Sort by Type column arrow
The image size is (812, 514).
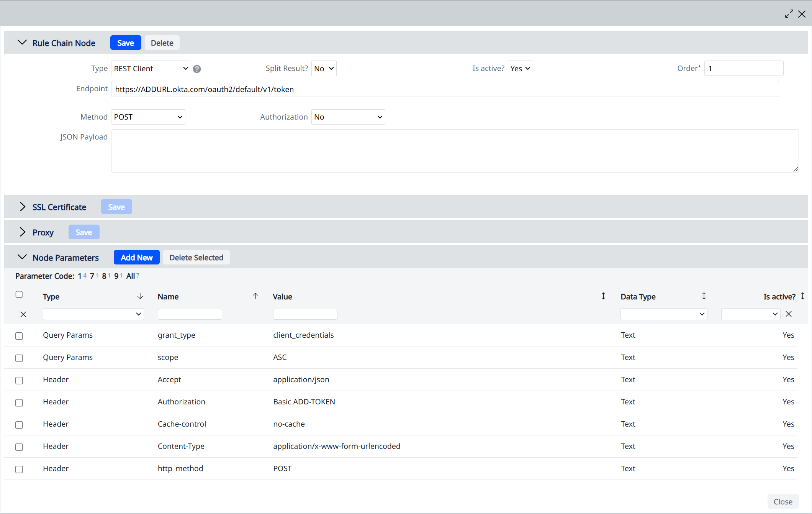[140, 296]
